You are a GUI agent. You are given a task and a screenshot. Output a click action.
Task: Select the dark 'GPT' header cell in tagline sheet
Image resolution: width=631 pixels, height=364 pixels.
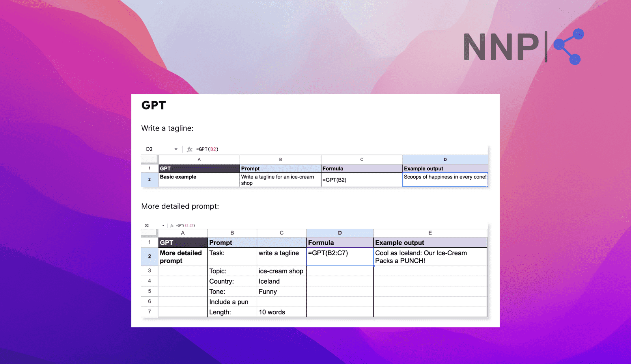[199, 168]
